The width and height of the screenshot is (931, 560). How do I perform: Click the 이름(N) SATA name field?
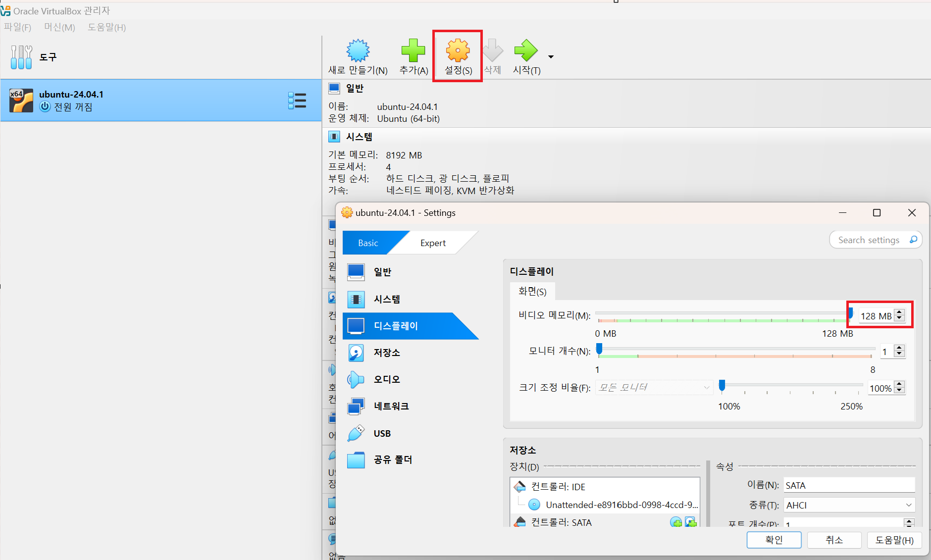[x=849, y=485]
